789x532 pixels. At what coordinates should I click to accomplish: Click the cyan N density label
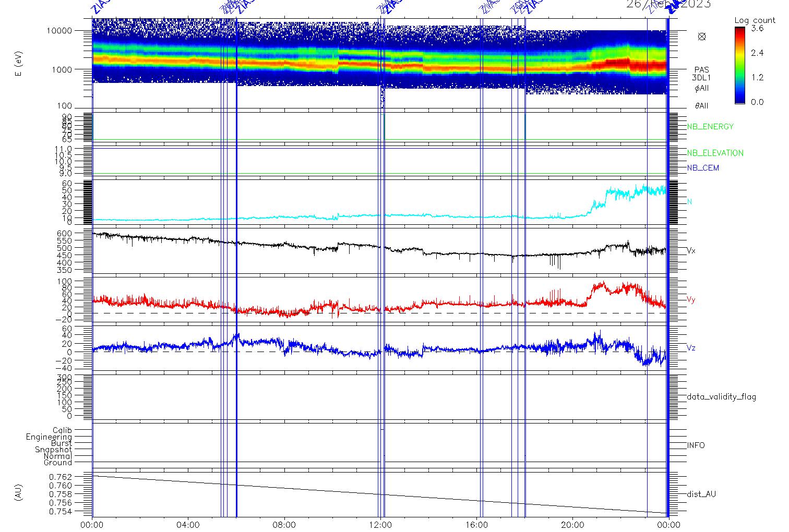pyautogui.click(x=689, y=202)
